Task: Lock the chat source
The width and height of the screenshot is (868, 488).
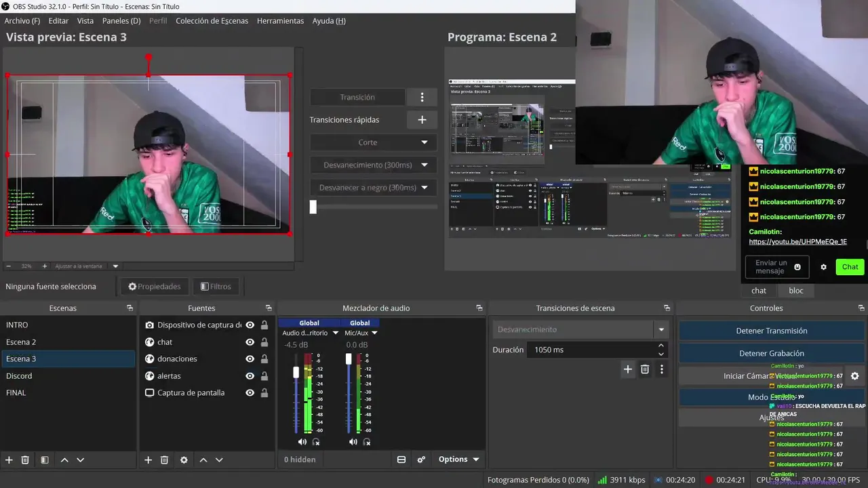Action: (x=264, y=342)
